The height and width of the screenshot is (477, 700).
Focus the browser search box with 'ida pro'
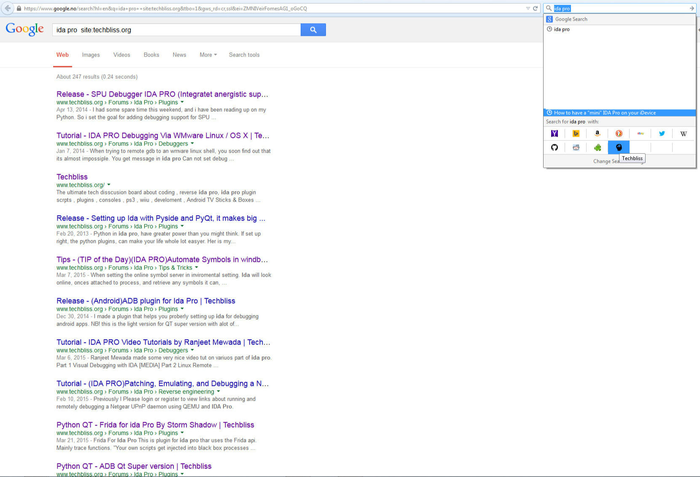coord(620,8)
